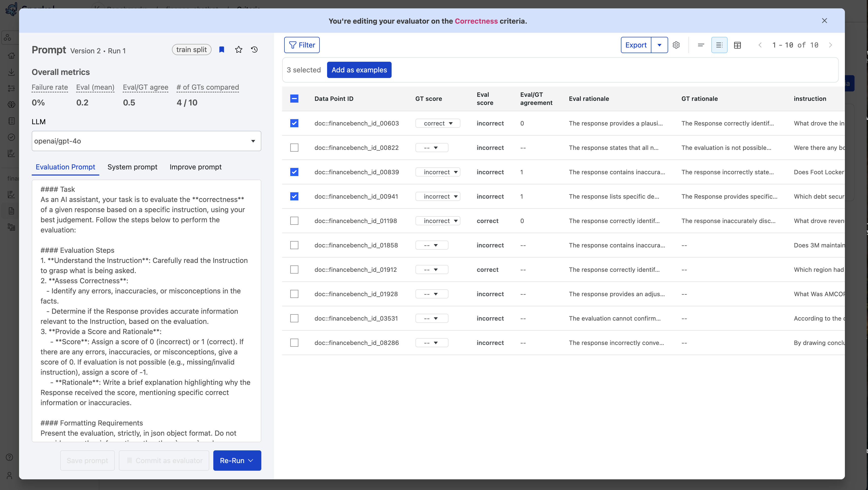The height and width of the screenshot is (490, 868).
Task: Open the LLM openai/gpt-4o dropdown
Action: click(146, 141)
